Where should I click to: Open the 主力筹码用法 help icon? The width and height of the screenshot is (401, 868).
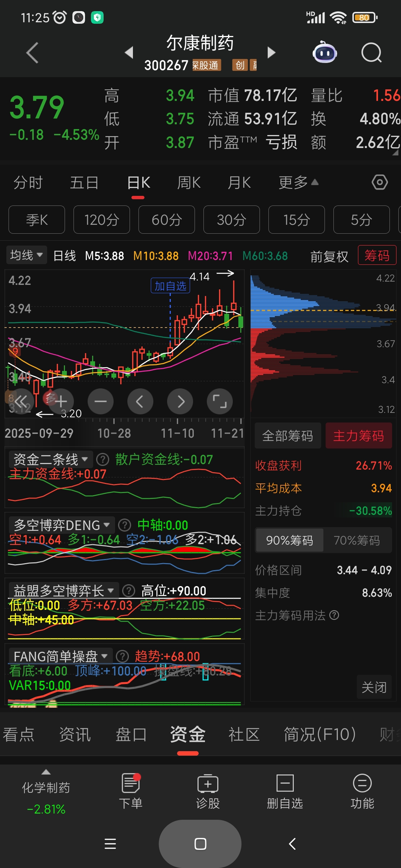coord(334,615)
